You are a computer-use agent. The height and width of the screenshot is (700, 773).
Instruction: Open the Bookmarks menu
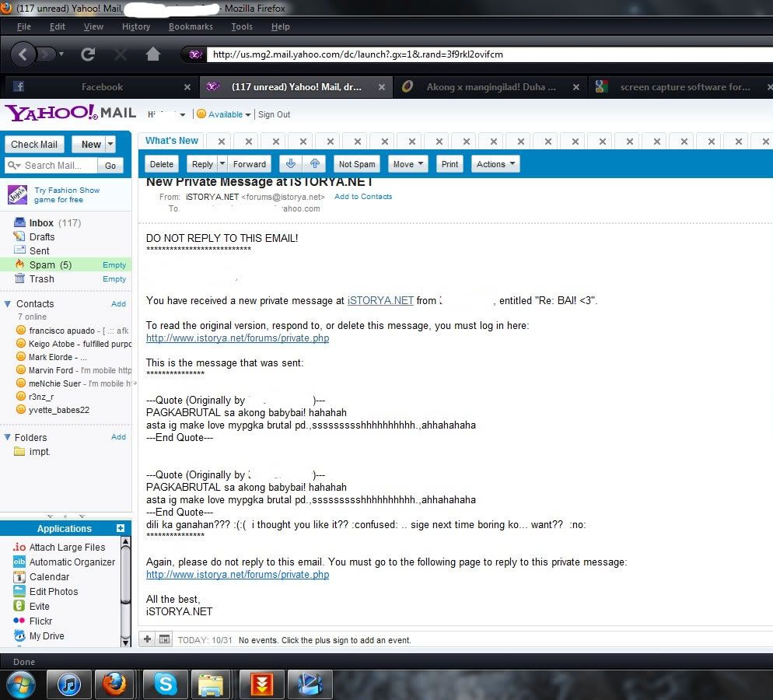191,26
